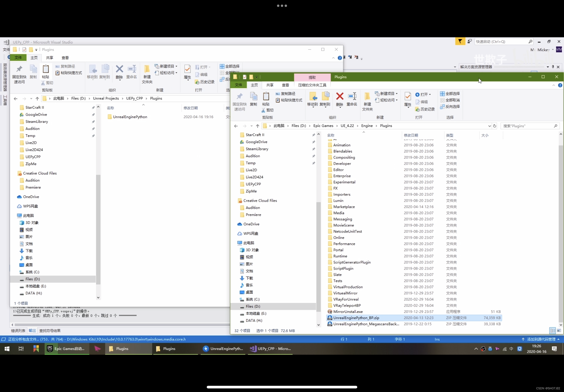Image resolution: width=564 pixels, height=392 pixels.
Task: Click Visual Studio notification flag icon
Action: coord(460,41)
